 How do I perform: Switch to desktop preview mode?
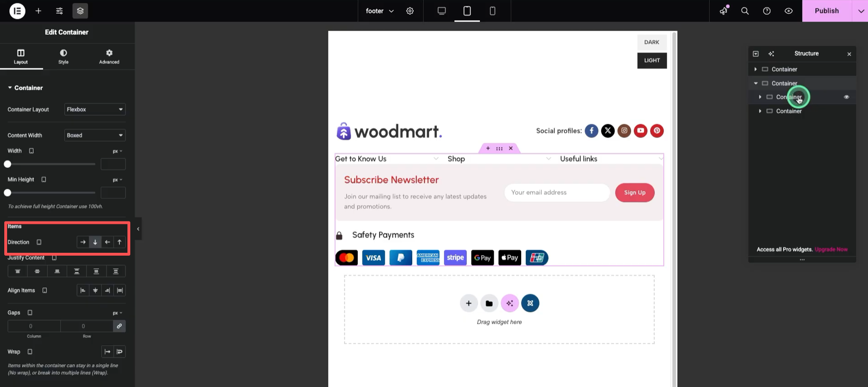click(442, 11)
